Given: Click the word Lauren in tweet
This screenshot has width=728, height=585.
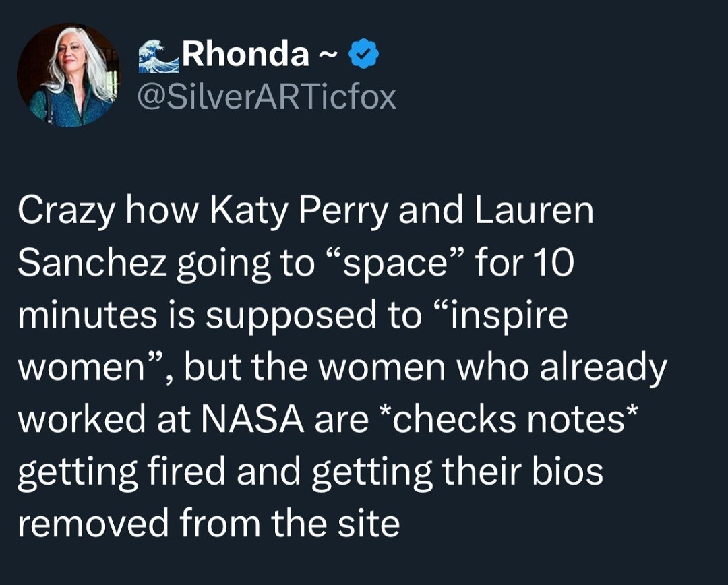Looking at the screenshot, I should [534, 210].
